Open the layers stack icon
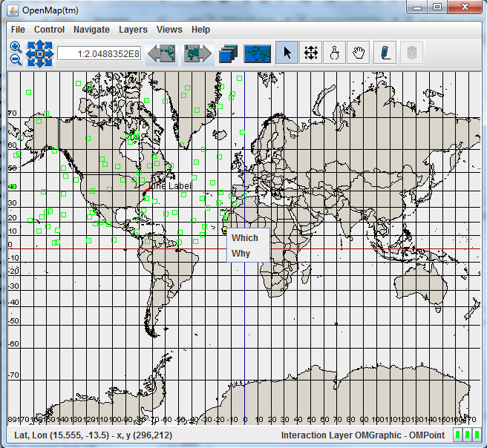Viewport: 487px width, 448px height. click(229, 53)
